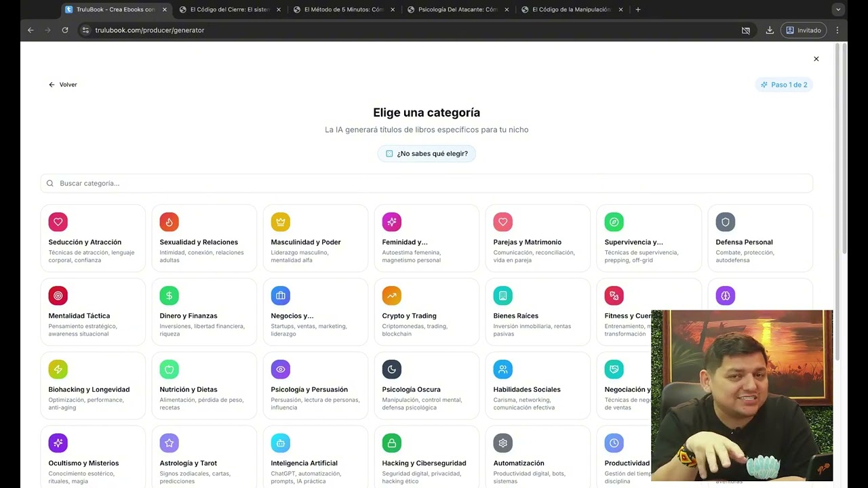The width and height of the screenshot is (868, 488).
Task: Click the Feminidad sparkle icon
Action: pyautogui.click(x=391, y=222)
